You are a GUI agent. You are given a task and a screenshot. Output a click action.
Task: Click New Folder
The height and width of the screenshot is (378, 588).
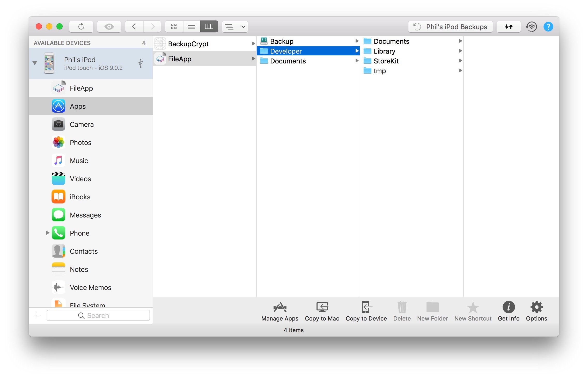(432, 311)
